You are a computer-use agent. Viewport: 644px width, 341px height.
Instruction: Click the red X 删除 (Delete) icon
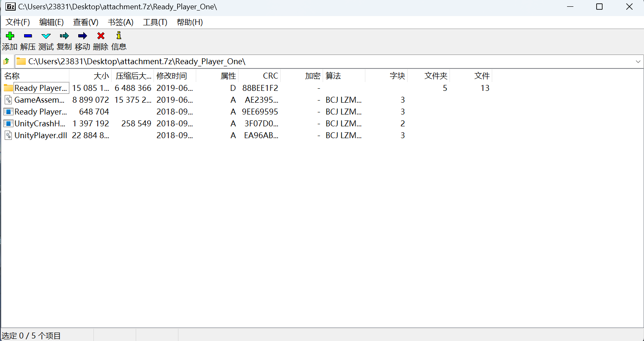coord(101,36)
